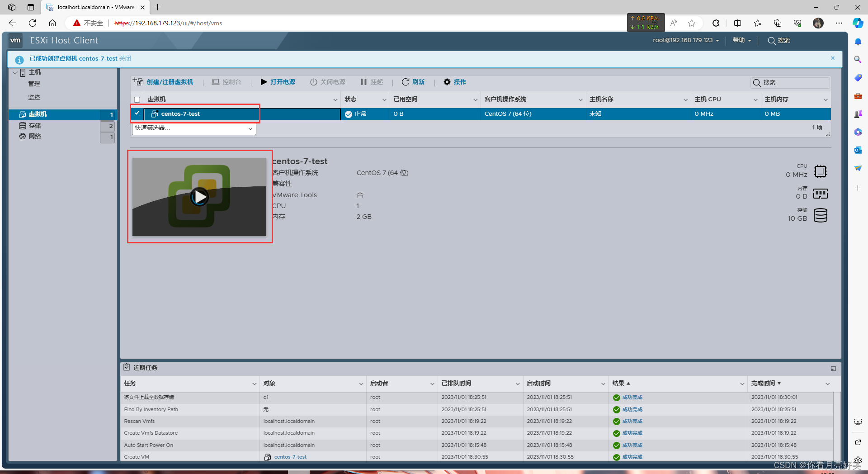Click the Edge sidebar notification bell icon
The height and width of the screenshot is (474, 868).
[x=858, y=42]
